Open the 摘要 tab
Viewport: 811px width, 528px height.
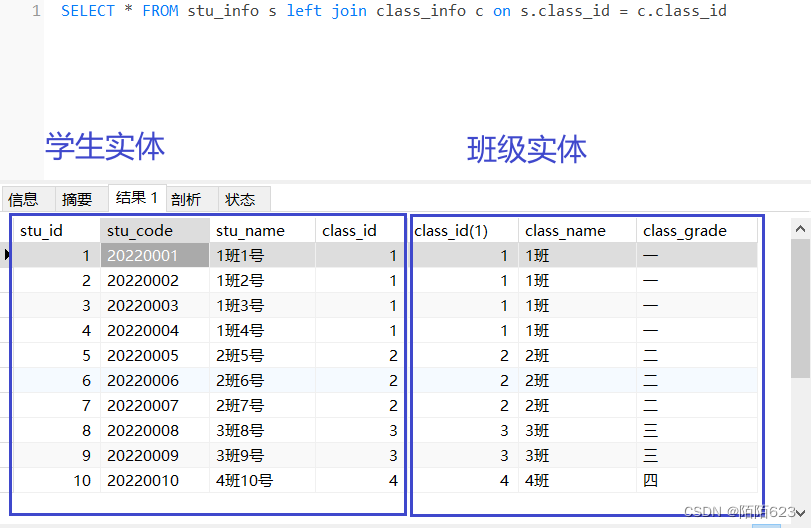(77, 199)
